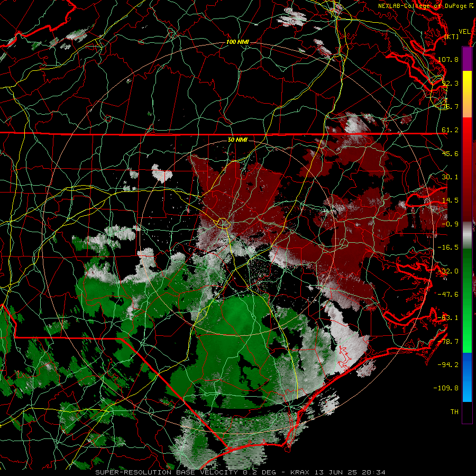Click the 92.3 velocity scale value

tap(450, 83)
